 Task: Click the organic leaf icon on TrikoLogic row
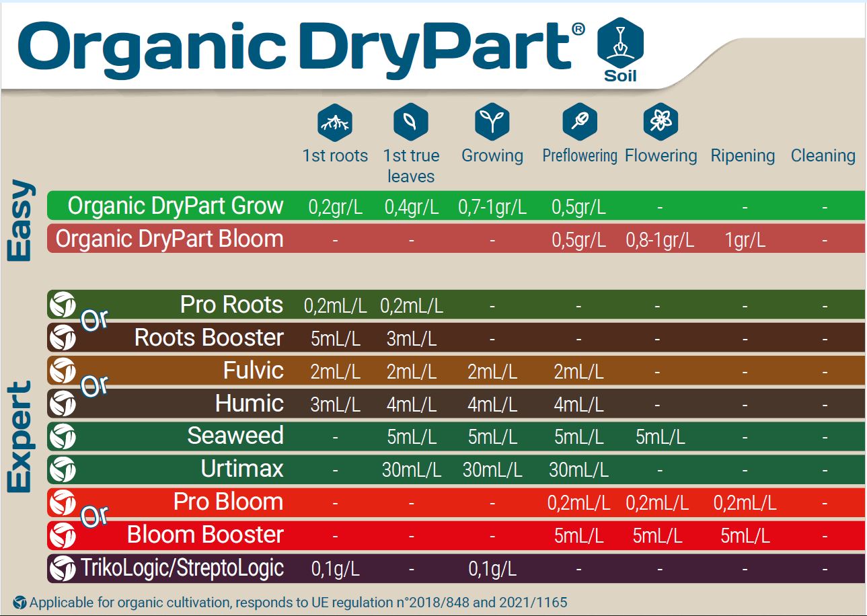tap(64, 568)
